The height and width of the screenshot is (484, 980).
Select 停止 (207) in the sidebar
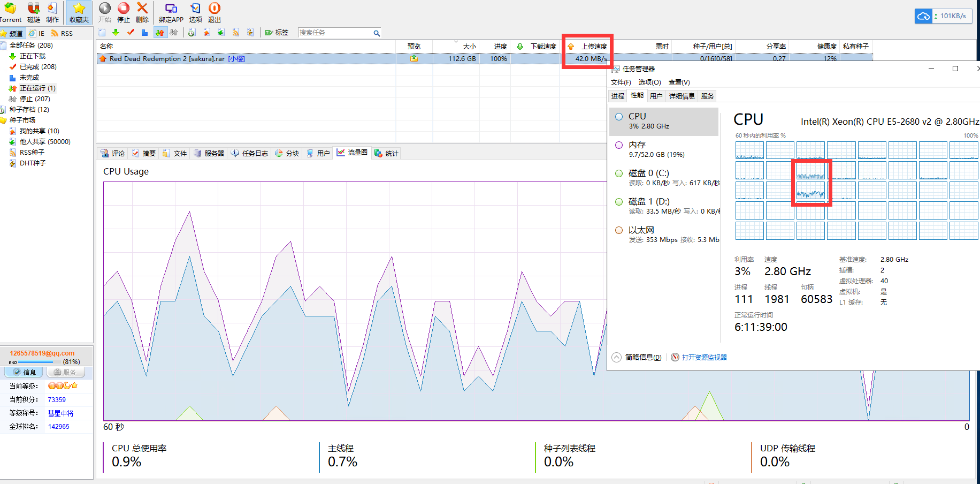coord(35,99)
